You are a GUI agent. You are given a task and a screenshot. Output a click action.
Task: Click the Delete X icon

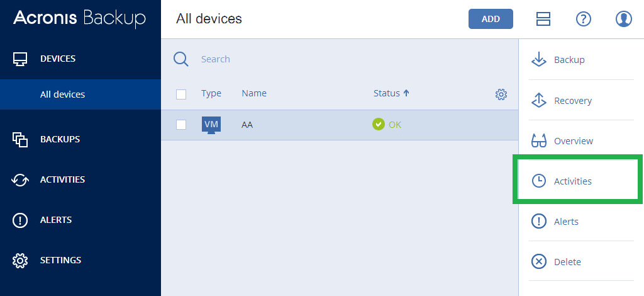pyautogui.click(x=538, y=261)
